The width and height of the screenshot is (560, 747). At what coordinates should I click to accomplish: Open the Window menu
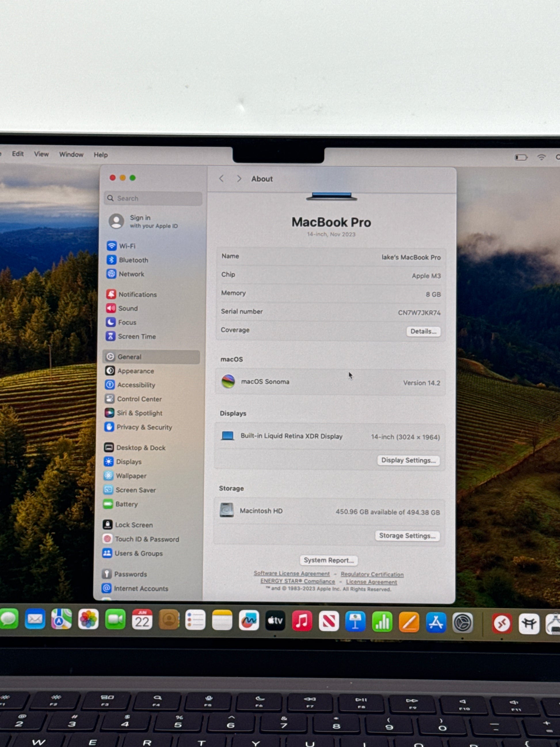[71, 154]
